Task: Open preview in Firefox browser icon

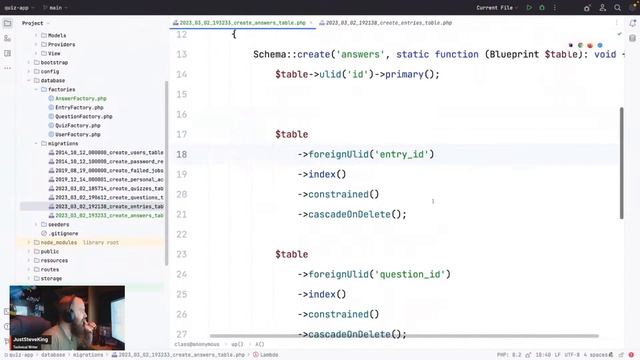Action: tap(590, 45)
